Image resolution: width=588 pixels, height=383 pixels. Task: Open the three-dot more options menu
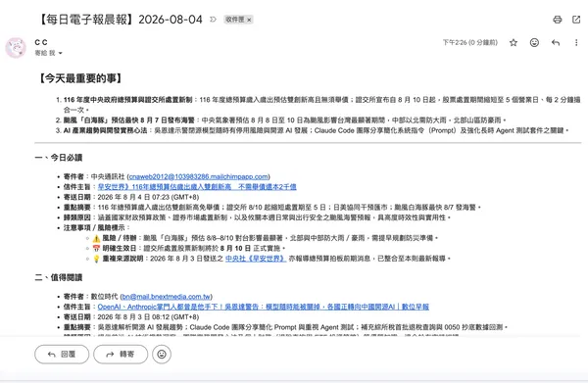(576, 43)
